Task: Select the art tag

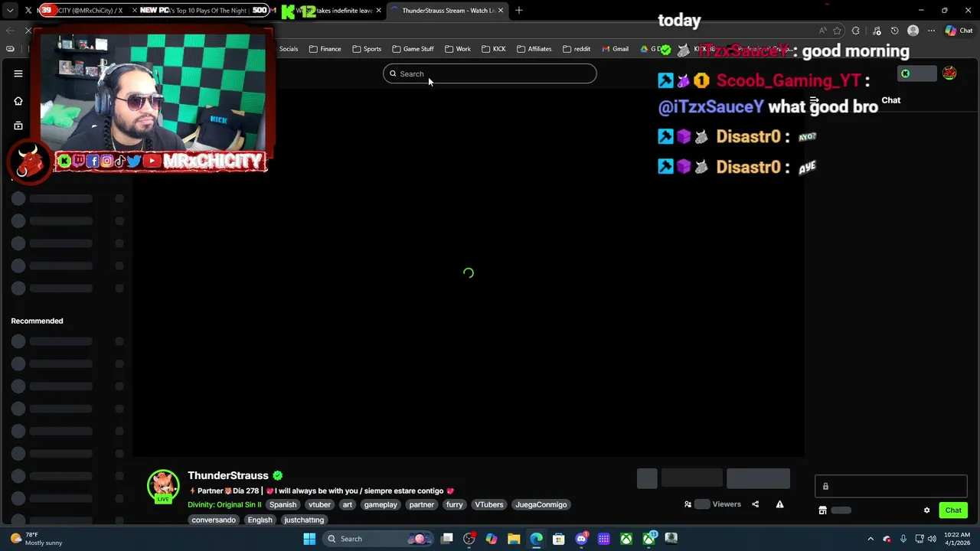Action: point(348,504)
